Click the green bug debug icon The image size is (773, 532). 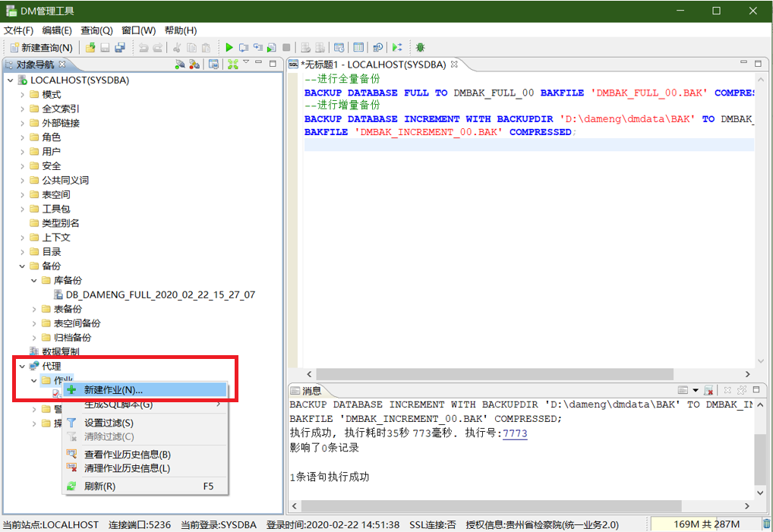tap(420, 47)
